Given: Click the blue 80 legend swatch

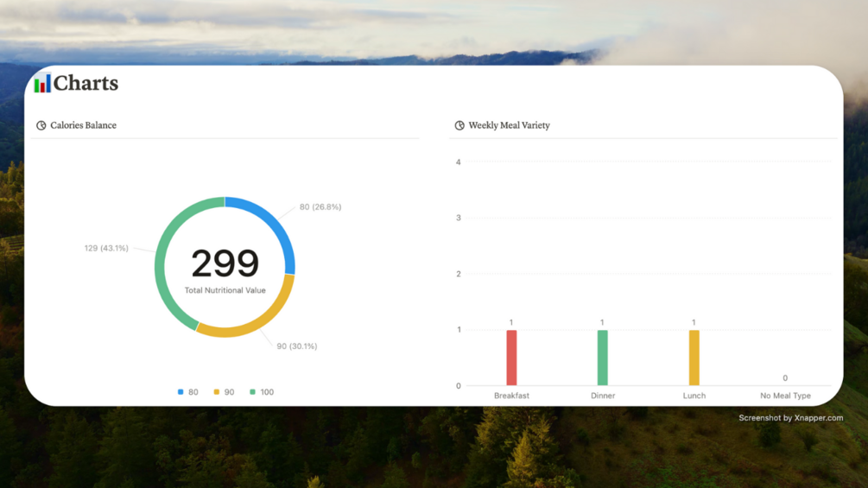Looking at the screenshot, I should tap(181, 392).
